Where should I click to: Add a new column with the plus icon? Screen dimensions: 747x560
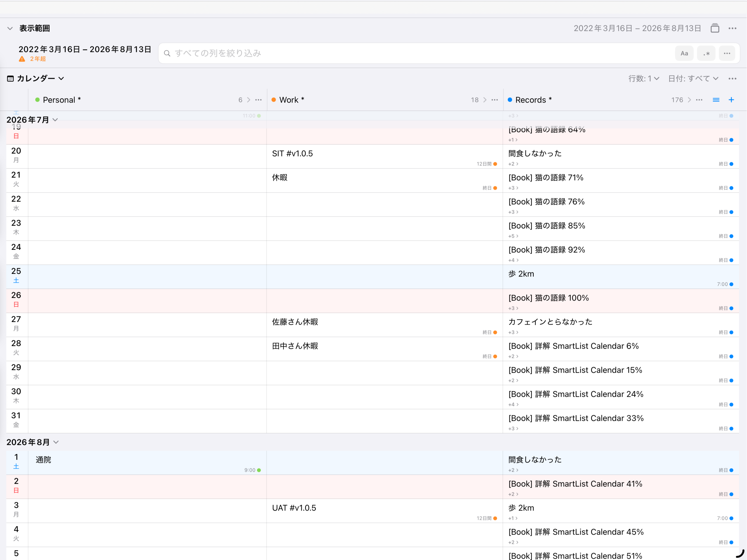731,100
